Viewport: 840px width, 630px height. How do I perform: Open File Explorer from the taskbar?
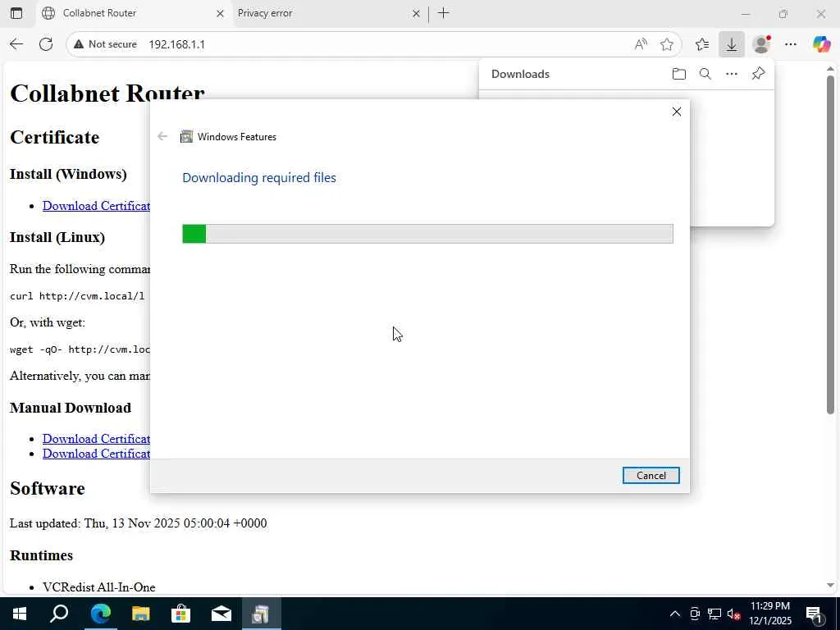coord(141,614)
